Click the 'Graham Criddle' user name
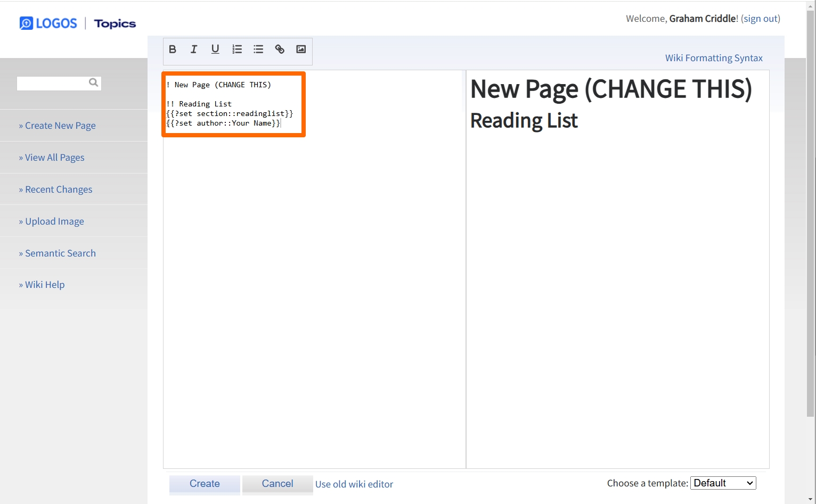Screen dimensions: 816x504 (703, 19)
